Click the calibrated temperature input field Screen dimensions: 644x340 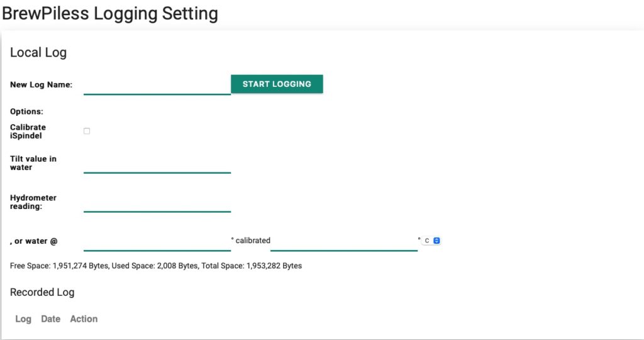[344, 242]
